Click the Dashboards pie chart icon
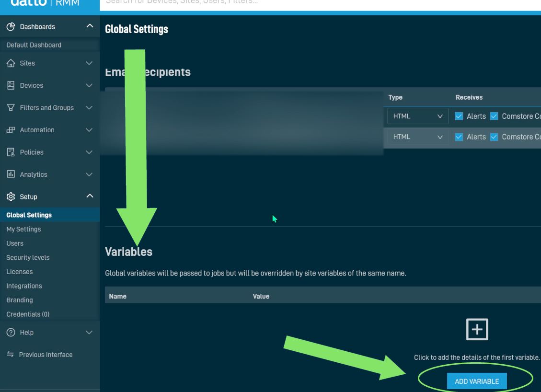 pos(11,26)
